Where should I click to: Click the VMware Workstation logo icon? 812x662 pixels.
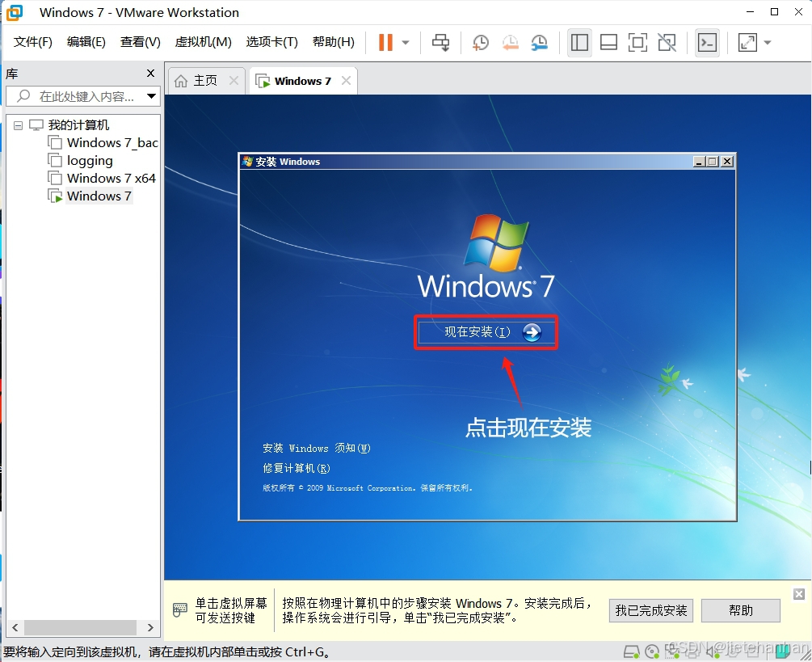point(14,12)
